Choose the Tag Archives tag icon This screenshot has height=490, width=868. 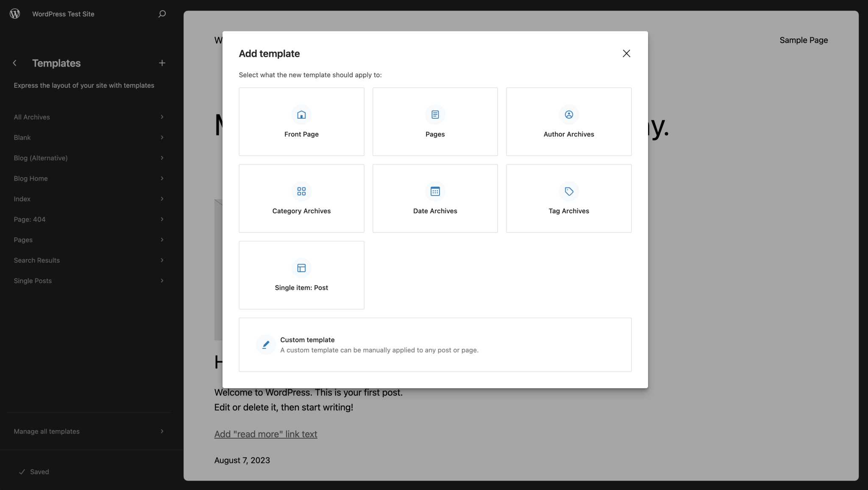pyautogui.click(x=569, y=191)
